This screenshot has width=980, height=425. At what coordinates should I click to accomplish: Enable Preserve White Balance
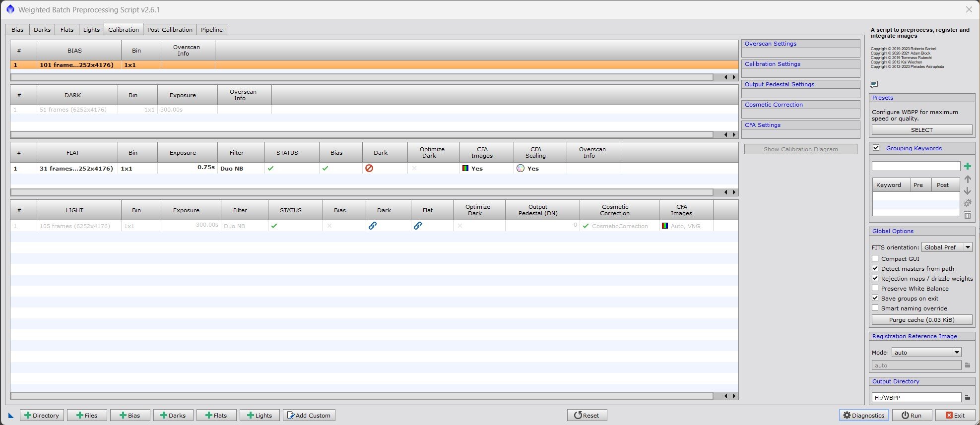tap(875, 288)
